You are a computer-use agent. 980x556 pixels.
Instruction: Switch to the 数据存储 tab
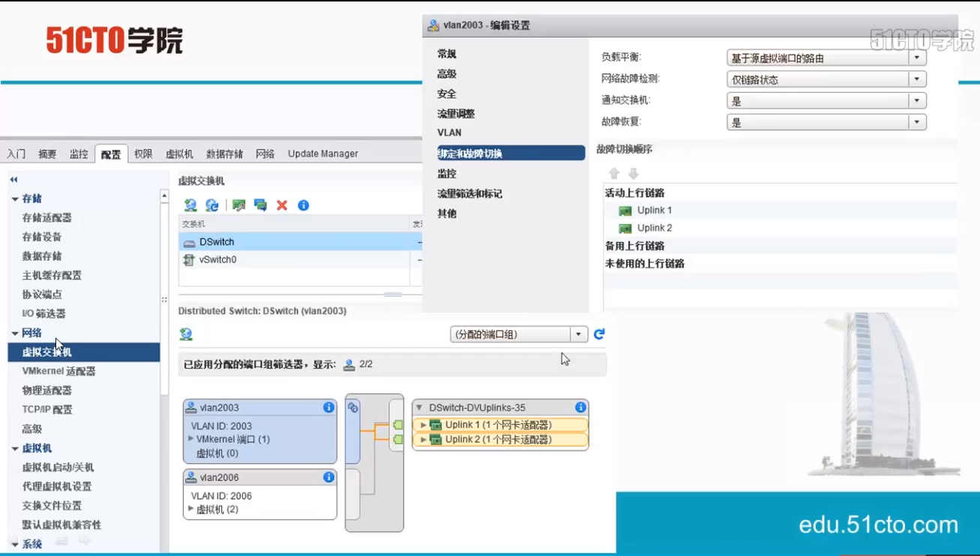[x=224, y=154]
